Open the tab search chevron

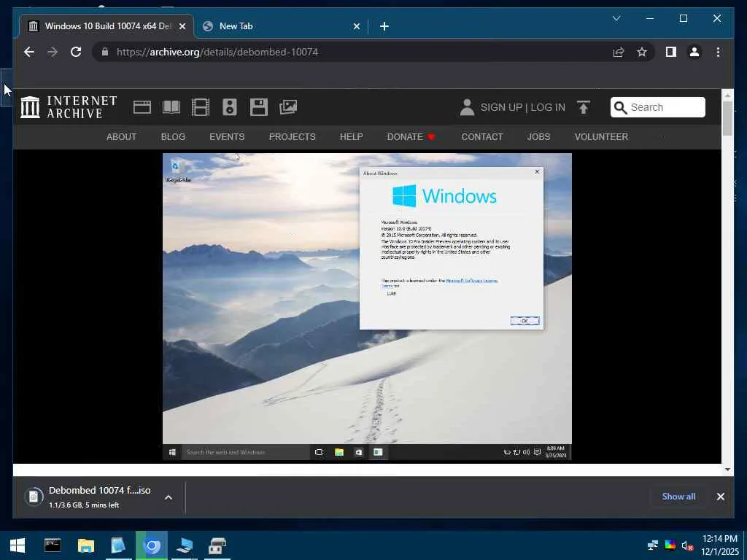616,18
